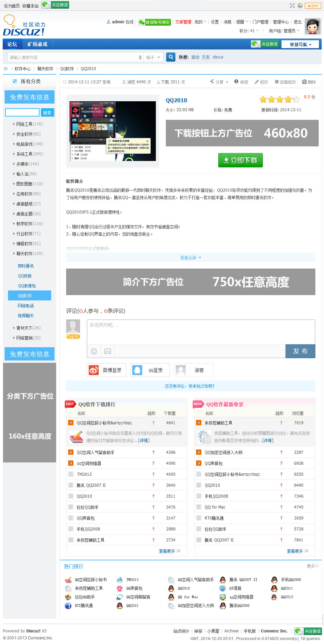The image size is (324, 644).
Task: Click the 举报 report icon
Action: click(x=236, y=82)
